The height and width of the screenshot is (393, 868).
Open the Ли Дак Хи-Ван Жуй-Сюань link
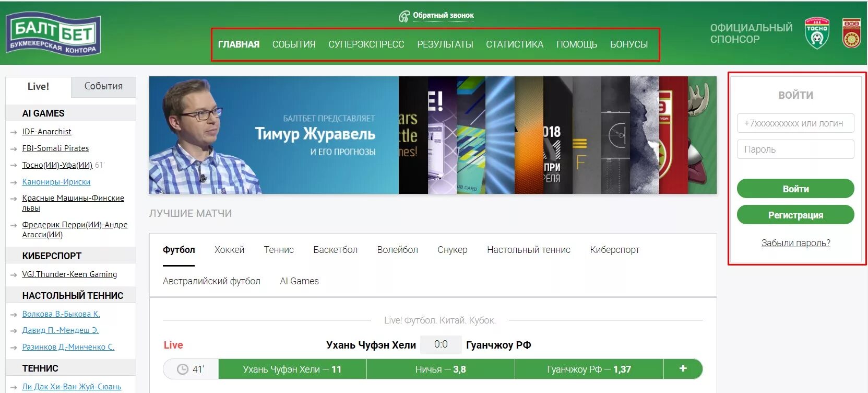coord(72,387)
